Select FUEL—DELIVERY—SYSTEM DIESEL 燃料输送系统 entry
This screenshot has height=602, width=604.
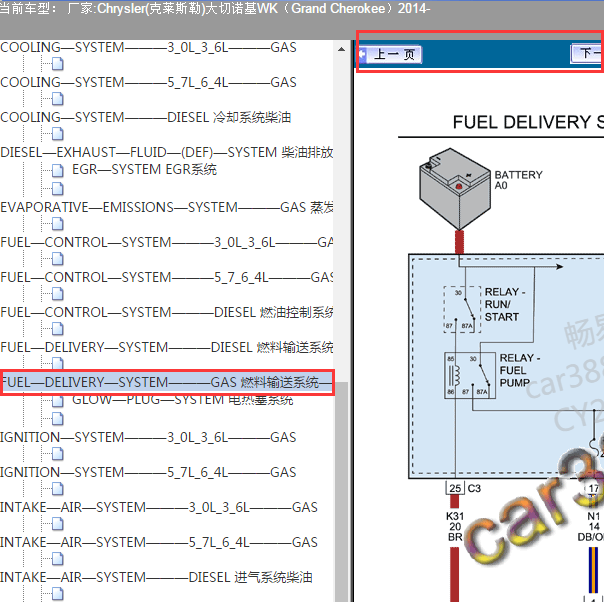point(166,348)
